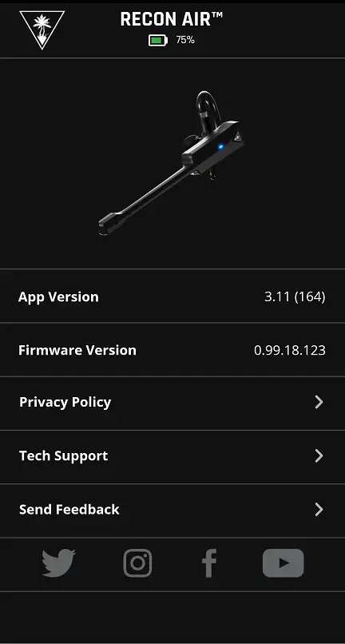Tap the Turtle Beach palm tree logo
This screenshot has width=345, height=644.
42,29
